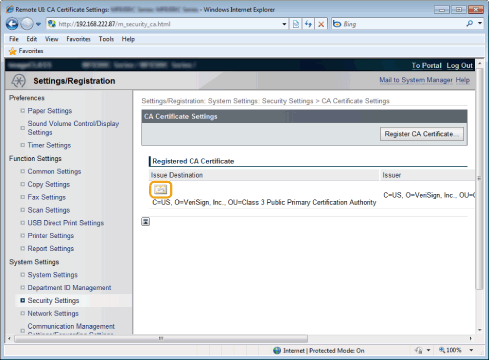Click the page vertical scrollbar up arrow
489x360 pixels.
(480, 63)
